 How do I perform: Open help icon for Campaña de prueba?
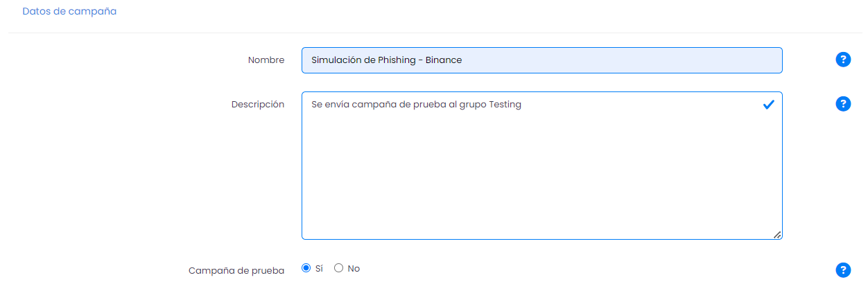click(x=843, y=270)
